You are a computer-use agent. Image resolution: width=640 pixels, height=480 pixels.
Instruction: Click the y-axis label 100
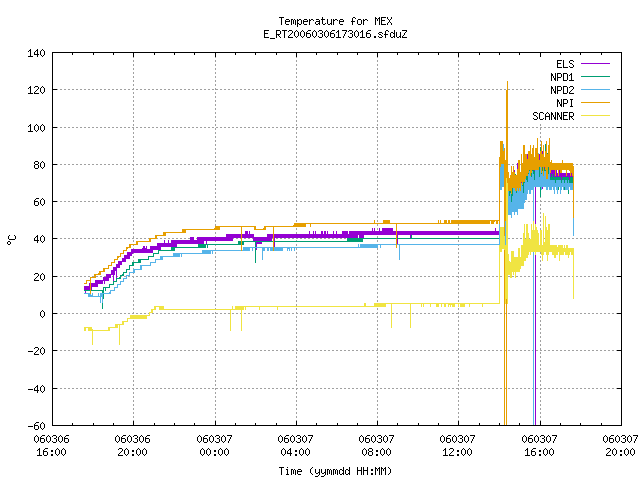click(x=36, y=128)
